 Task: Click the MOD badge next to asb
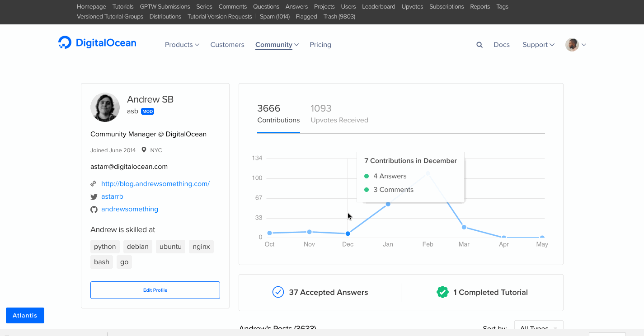(147, 111)
